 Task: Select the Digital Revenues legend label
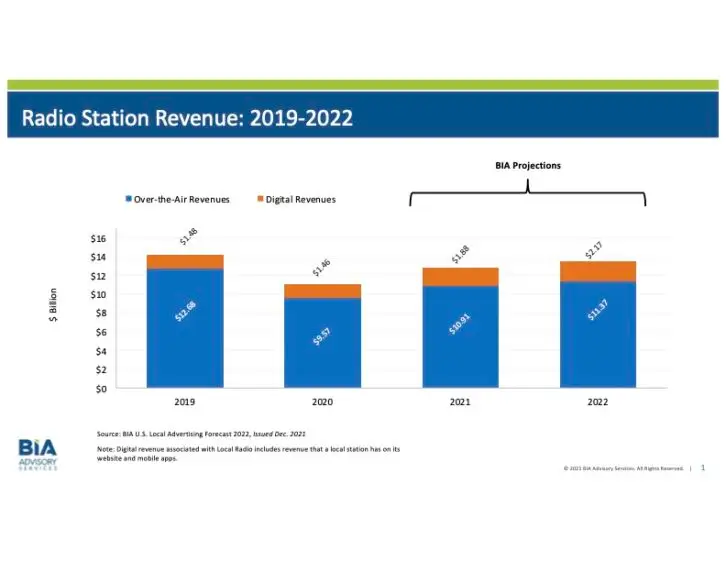[300, 199]
